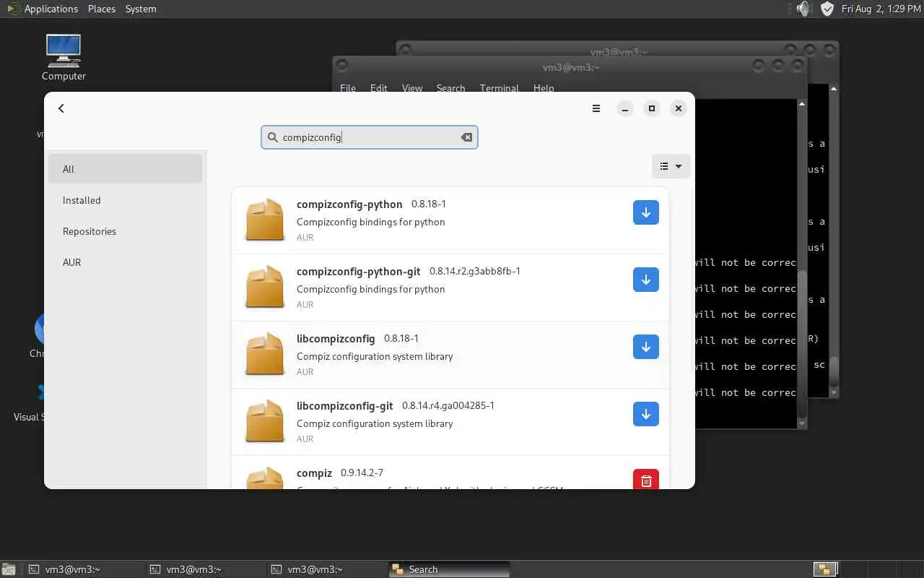Remove the installed compiz package
Screen dimensions: 924x578
pyautogui.click(x=646, y=479)
